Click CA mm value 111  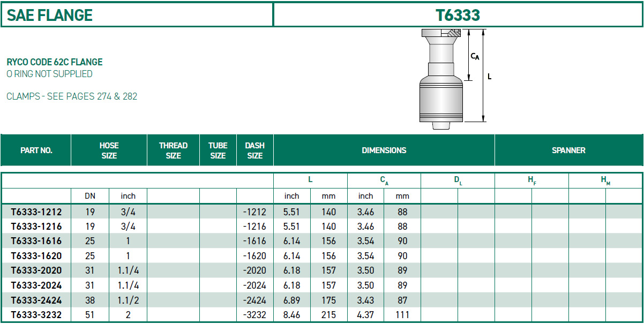click(402, 315)
